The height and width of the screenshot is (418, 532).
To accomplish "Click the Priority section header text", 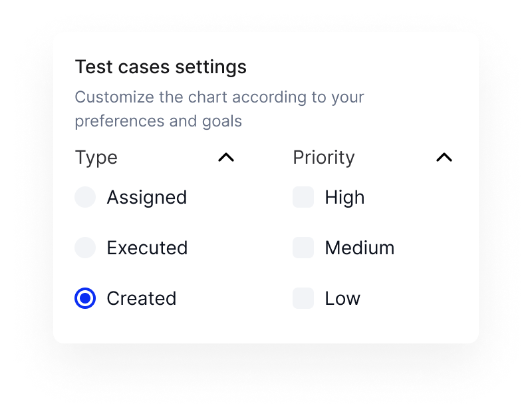I will [324, 158].
